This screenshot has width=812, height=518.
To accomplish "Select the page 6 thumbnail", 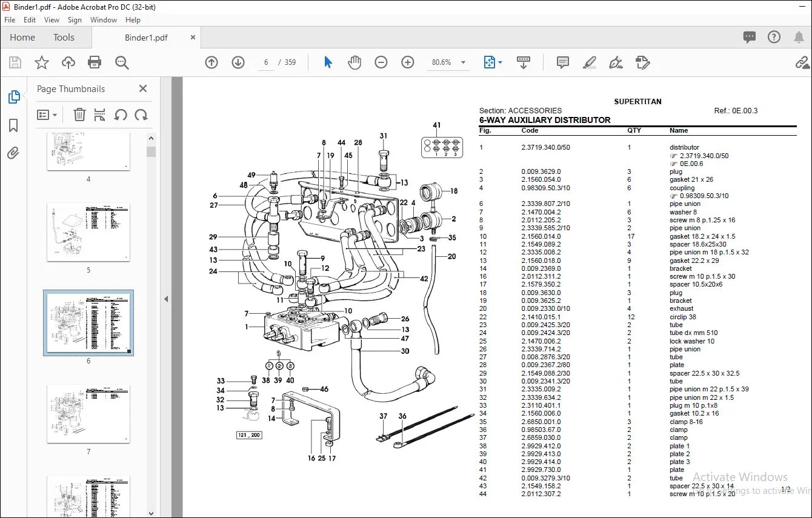I will coord(88,323).
